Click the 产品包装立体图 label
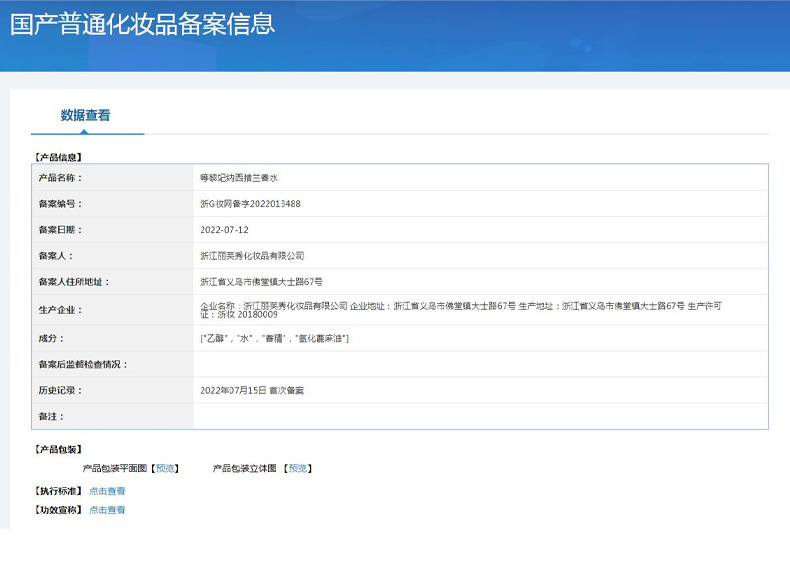The image size is (790, 575). coord(244,468)
